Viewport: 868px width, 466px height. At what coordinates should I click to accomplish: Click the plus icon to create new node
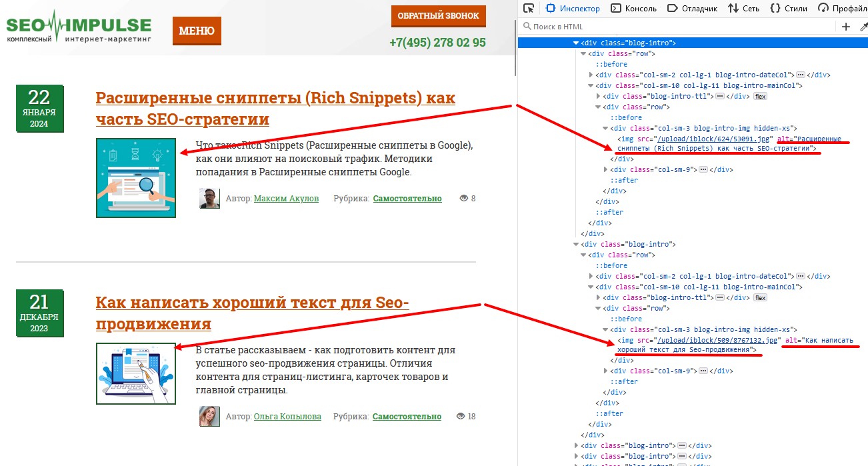point(846,27)
